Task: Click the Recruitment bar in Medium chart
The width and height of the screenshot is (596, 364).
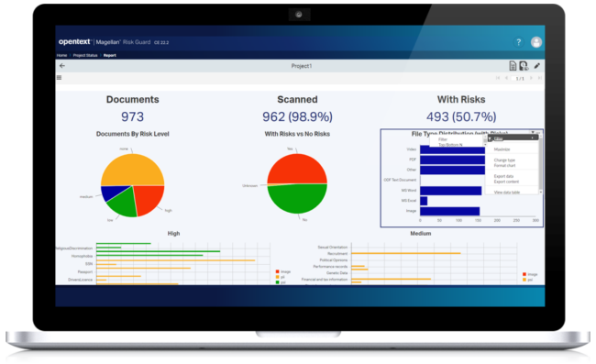Action: click(x=406, y=253)
